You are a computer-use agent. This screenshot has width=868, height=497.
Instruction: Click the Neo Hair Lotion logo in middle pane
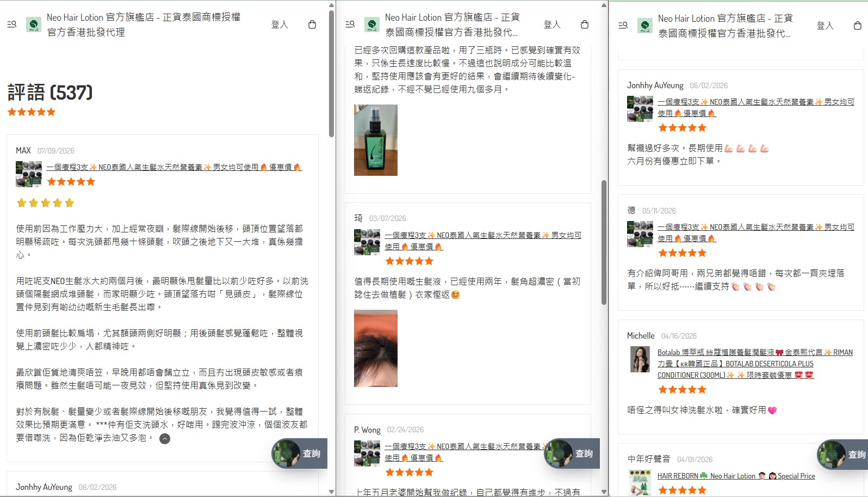coord(372,24)
